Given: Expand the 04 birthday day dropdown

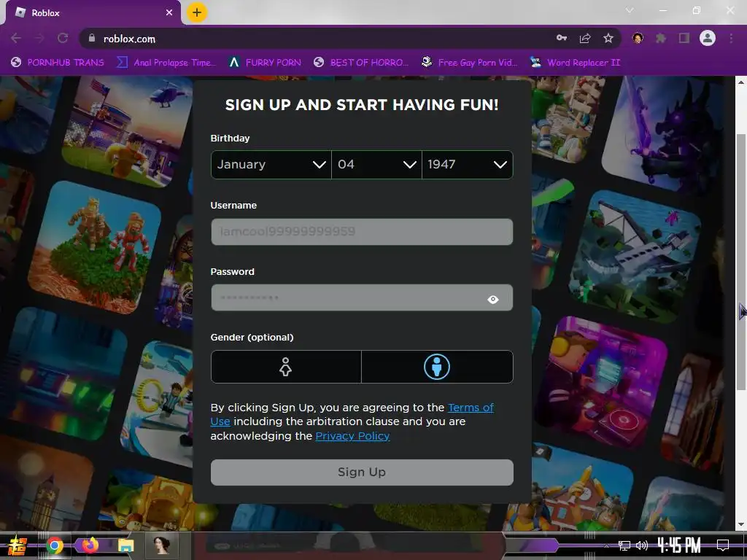Looking at the screenshot, I should coord(376,165).
